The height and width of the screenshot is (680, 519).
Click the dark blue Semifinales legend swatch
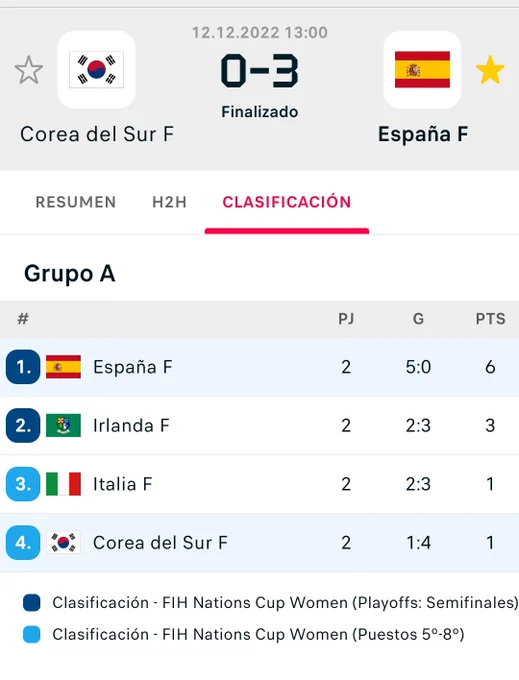(32, 603)
